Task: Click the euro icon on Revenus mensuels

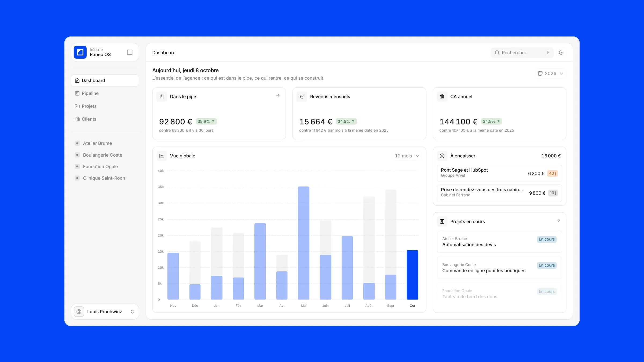Action: point(302,97)
